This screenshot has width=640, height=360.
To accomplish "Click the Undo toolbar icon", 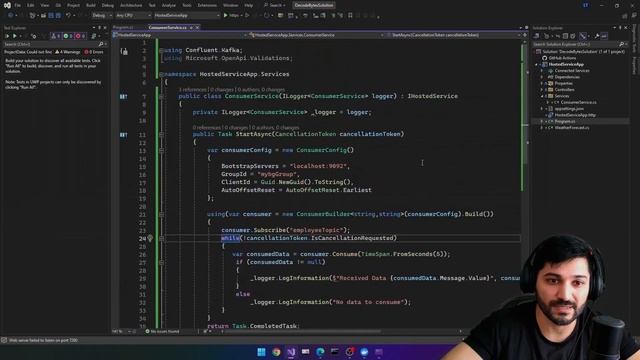I will pyautogui.click(x=68, y=16).
